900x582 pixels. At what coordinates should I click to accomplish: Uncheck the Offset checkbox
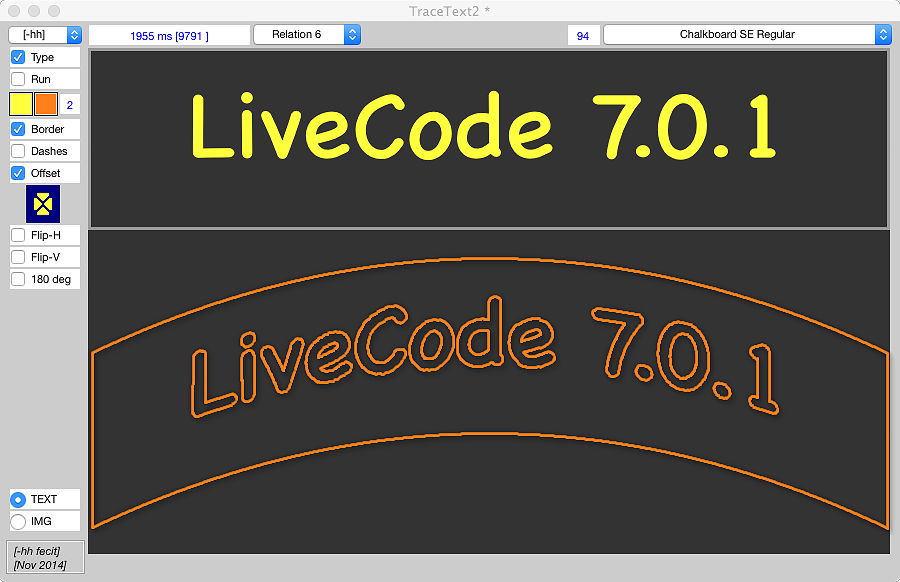[x=18, y=173]
